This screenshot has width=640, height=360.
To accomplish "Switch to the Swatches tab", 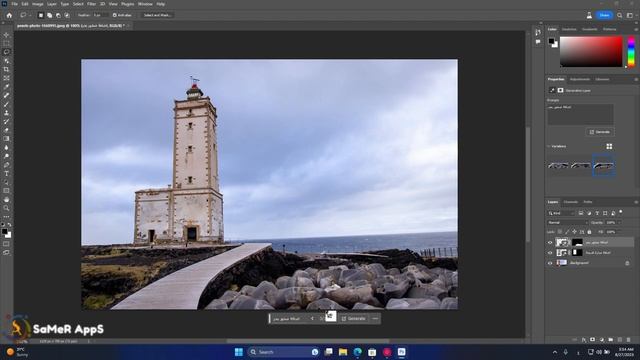I will click(569, 29).
